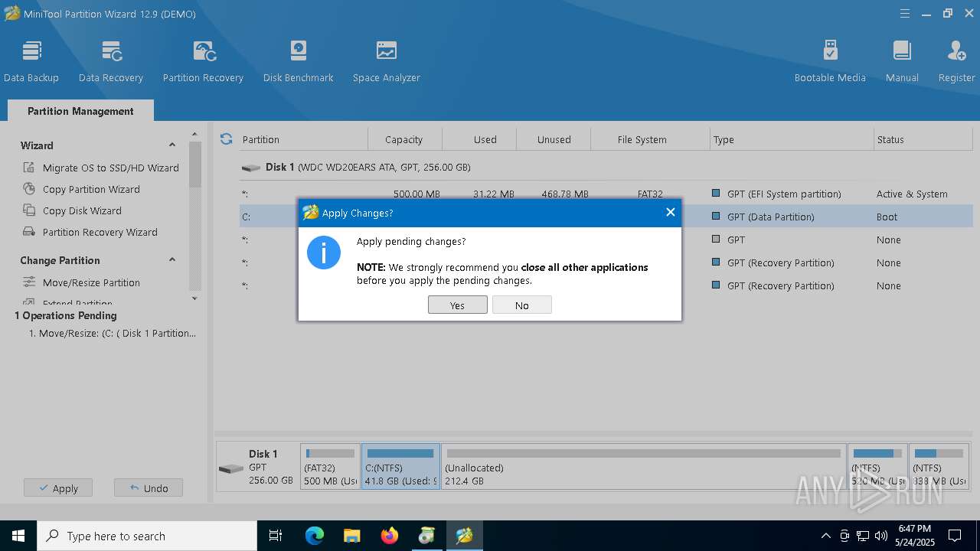
Task: Open Firefox from taskbar
Action: point(390,536)
